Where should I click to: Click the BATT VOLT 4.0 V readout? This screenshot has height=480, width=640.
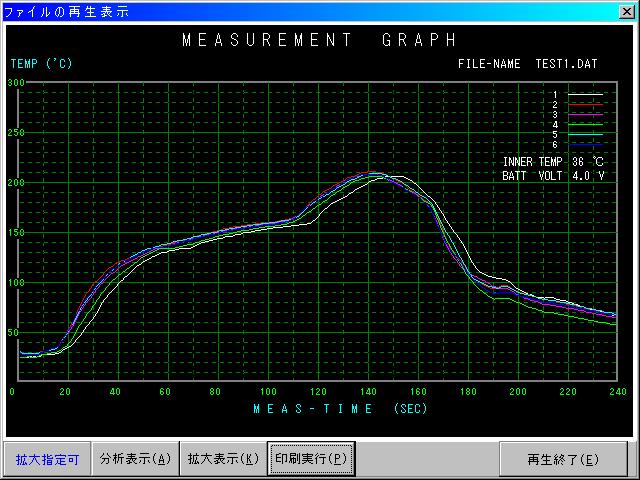pyautogui.click(x=553, y=176)
